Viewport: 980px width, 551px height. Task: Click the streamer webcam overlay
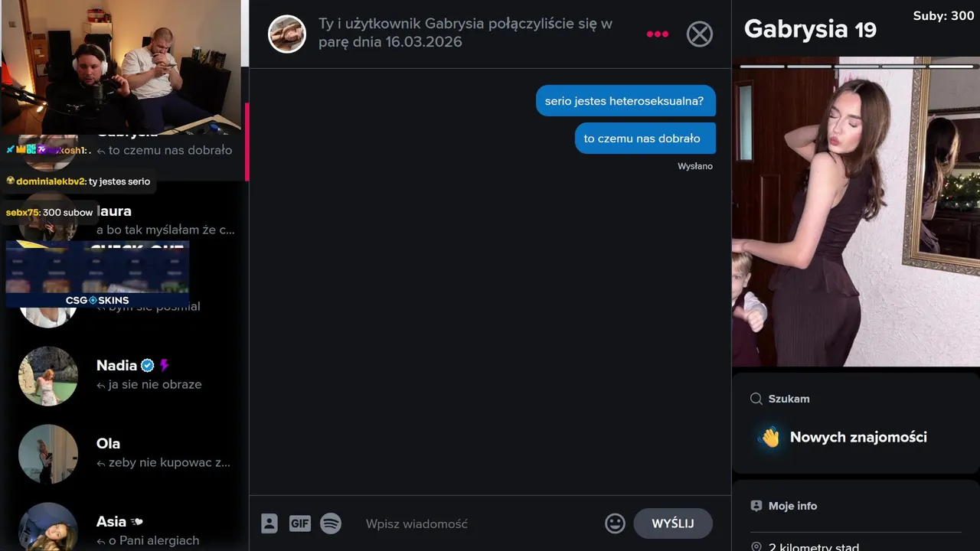pyautogui.click(x=121, y=67)
